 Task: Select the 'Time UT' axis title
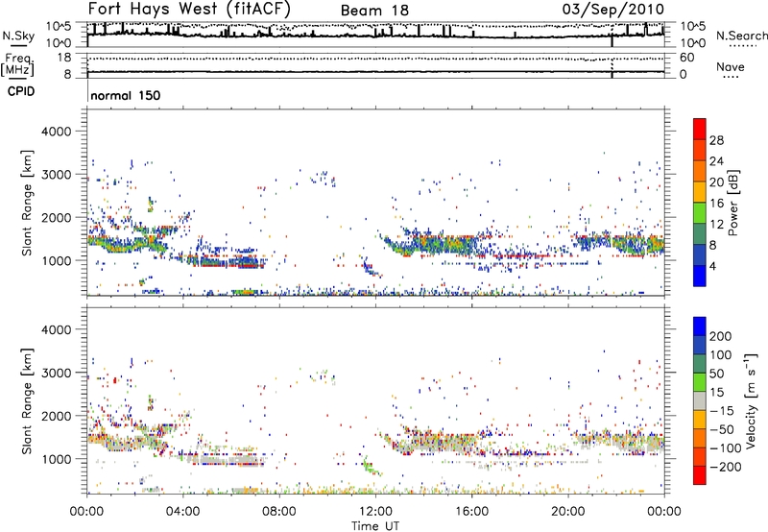[375, 526]
